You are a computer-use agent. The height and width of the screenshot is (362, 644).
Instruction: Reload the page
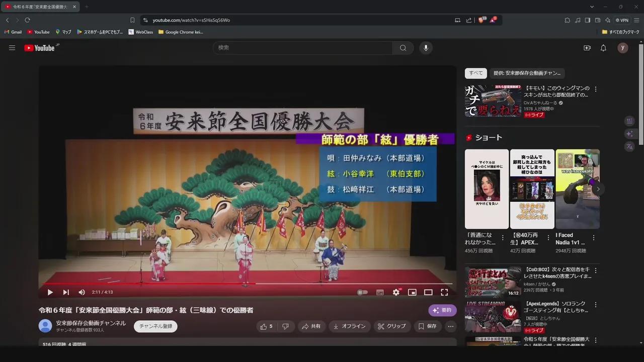click(27, 20)
